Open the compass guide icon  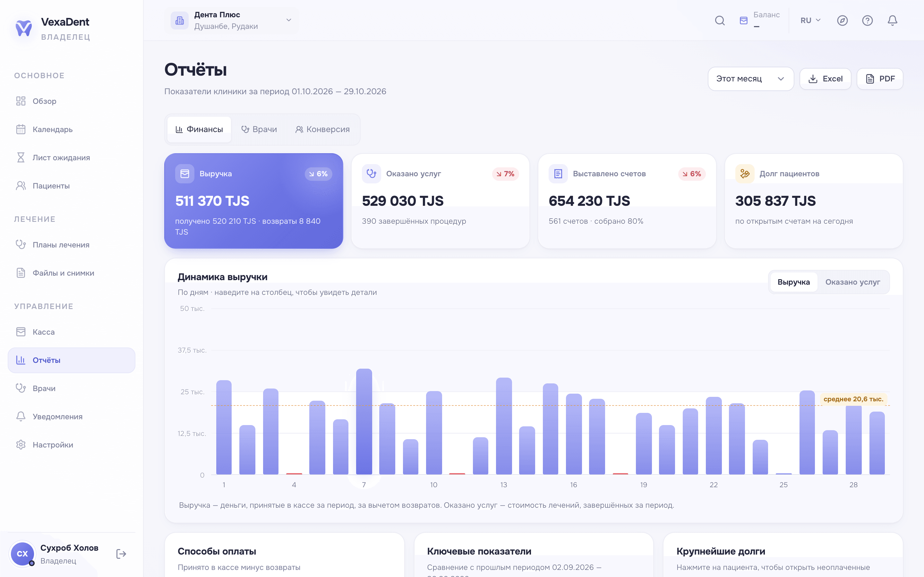tap(842, 21)
